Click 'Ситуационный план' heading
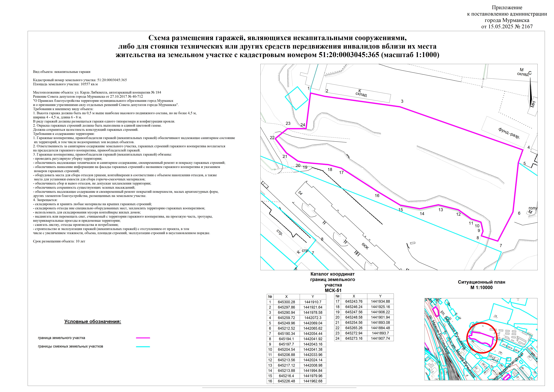Image resolution: width=554 pixels, height=392 pixels. tap(481, 282)
